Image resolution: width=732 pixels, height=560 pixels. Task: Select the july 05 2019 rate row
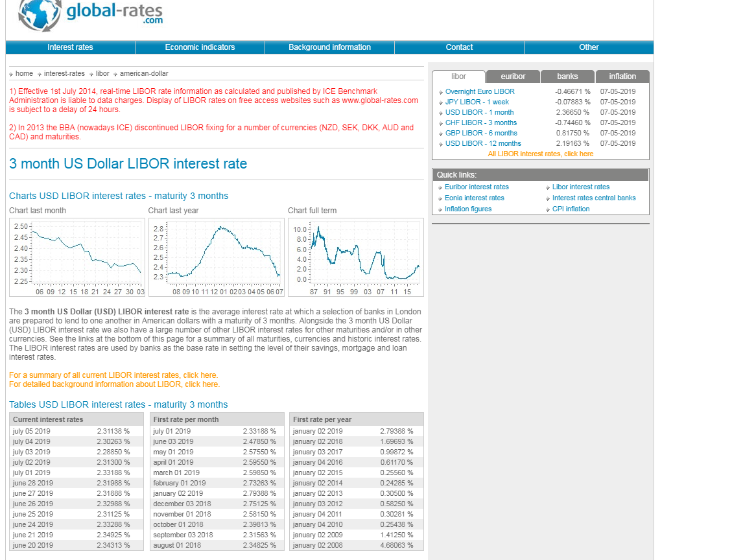coord(77,431)
